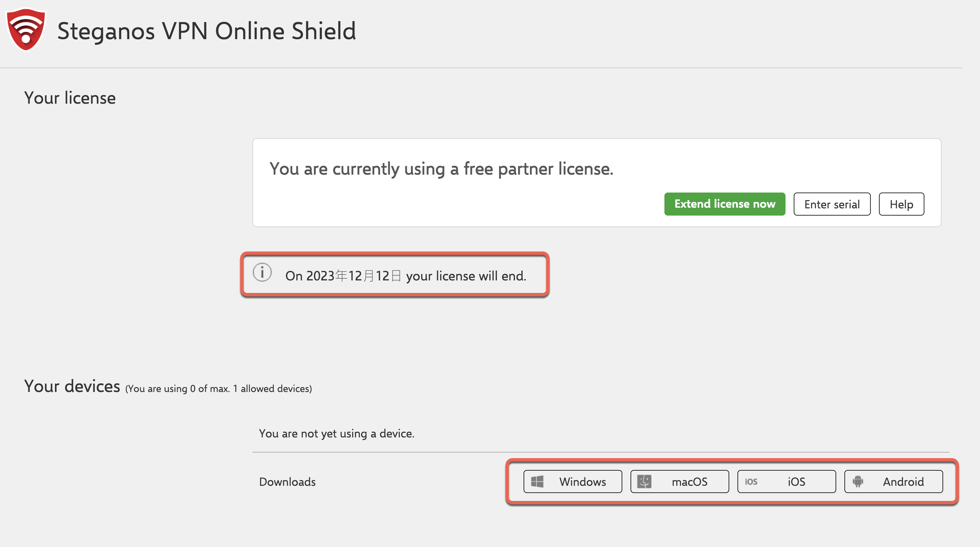The width and height of the screenshot is (980, 547).
Task: Click the Steganos red shield logo
Action: [x=26, y=30]
